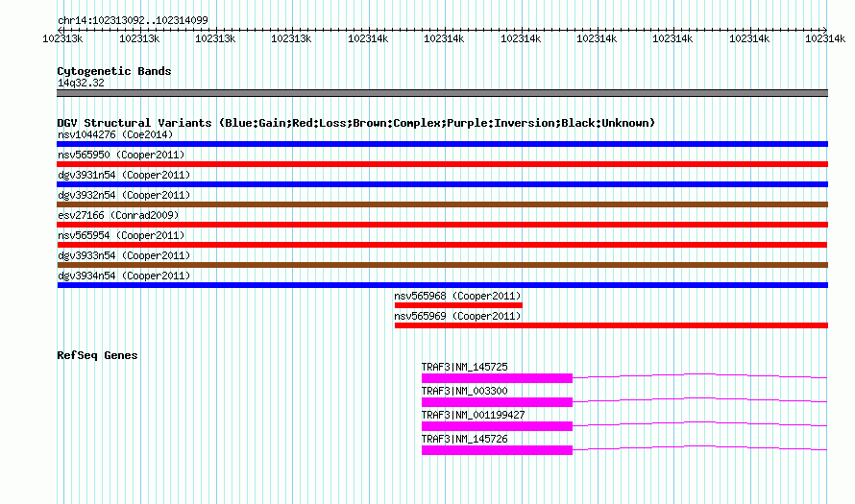Image resolution: width=855 pixels, height=504 pixels.
Task: Open the nsv565969 (Cooper2011) variant label
Action: [x=457, y=316]
